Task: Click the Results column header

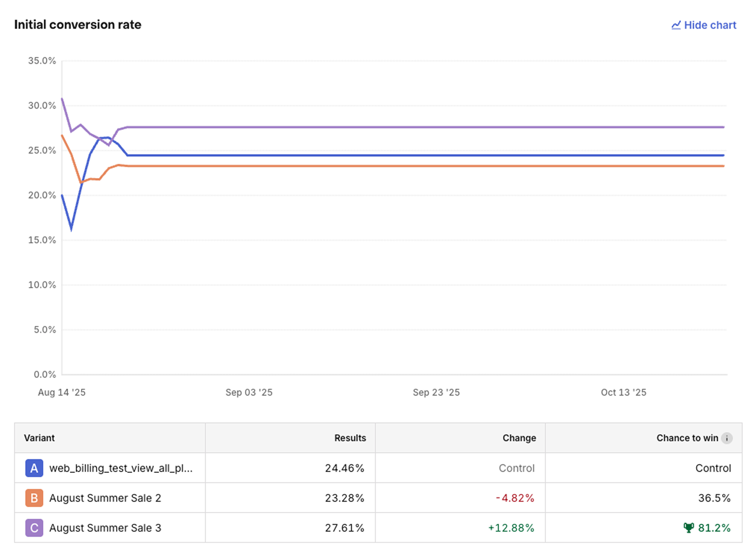Action: point(350,438)
